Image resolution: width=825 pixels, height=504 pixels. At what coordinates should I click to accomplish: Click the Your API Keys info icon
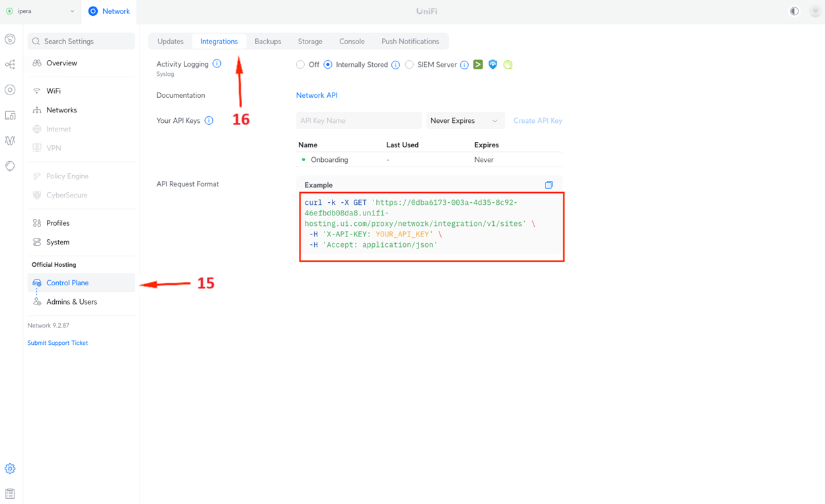click(x=209, y=121)
